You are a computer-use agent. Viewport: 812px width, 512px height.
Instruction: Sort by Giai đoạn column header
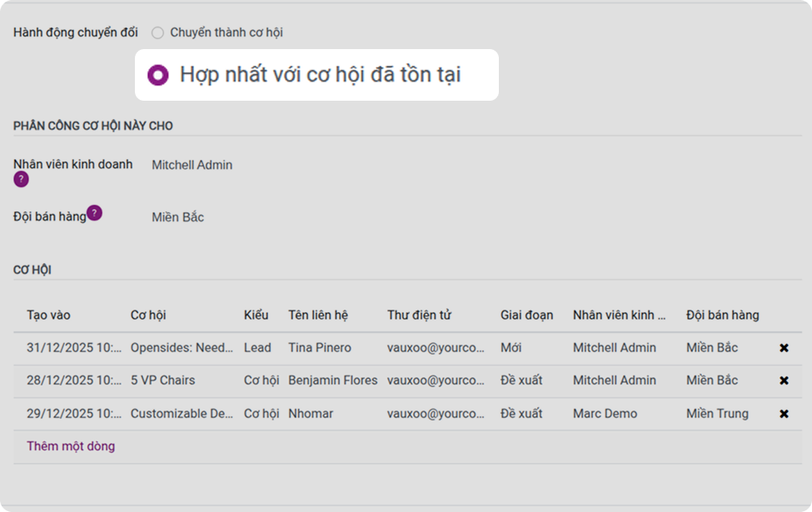(x=526, y=316)
